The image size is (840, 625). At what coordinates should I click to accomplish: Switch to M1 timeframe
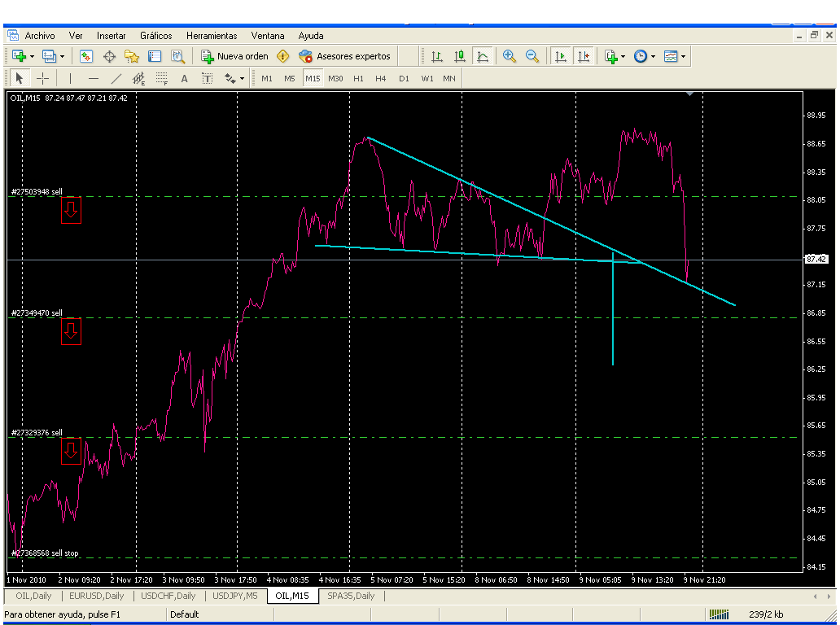pyautogui.click(x=267, y=79)
